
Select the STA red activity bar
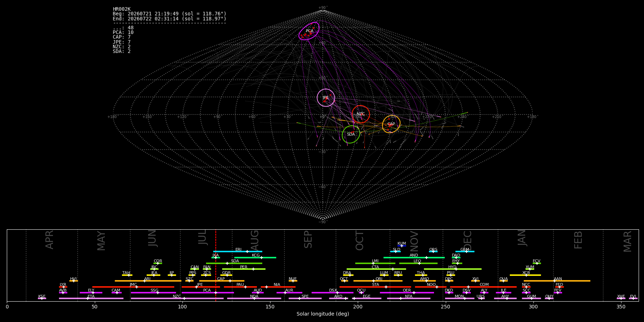tap(375, 287)
